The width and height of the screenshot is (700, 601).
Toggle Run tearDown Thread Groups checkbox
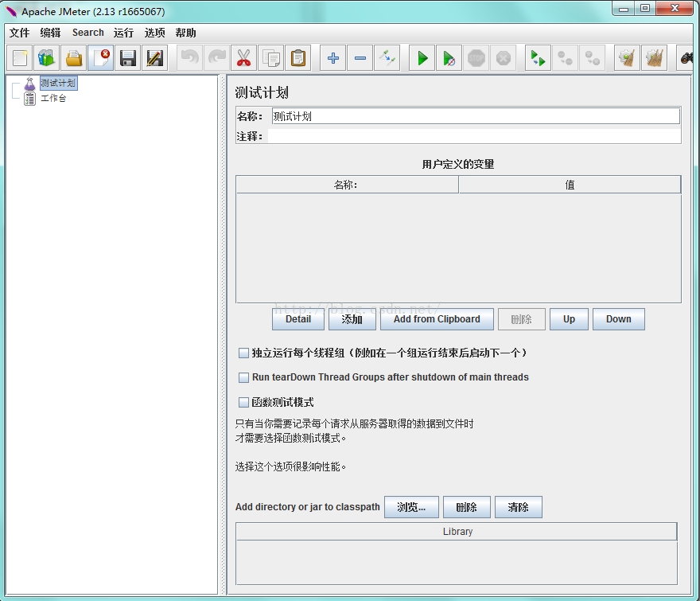click(x=243, y=377)
